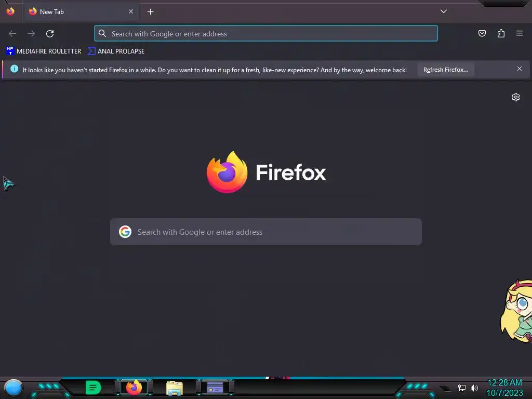Image resolution: width=532 pixels, height=399 pixels.
Task: Open a new tab with plus button
Action: (x=150, y=12)
